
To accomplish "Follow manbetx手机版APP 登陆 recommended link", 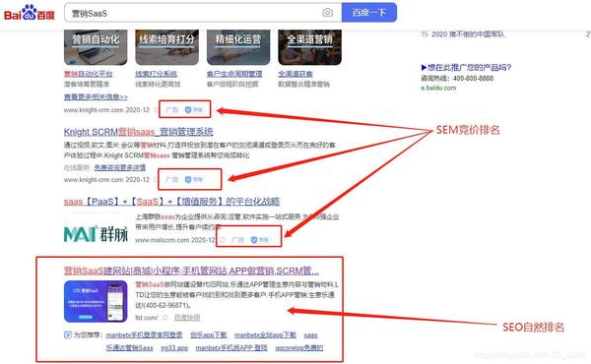I will pyautogui.click(x=231, y=348).
